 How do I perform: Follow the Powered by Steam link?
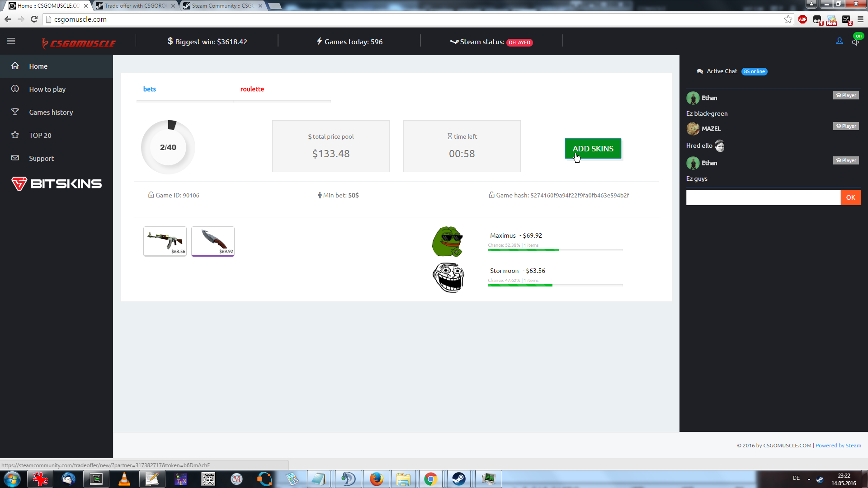tap(838, 446)
